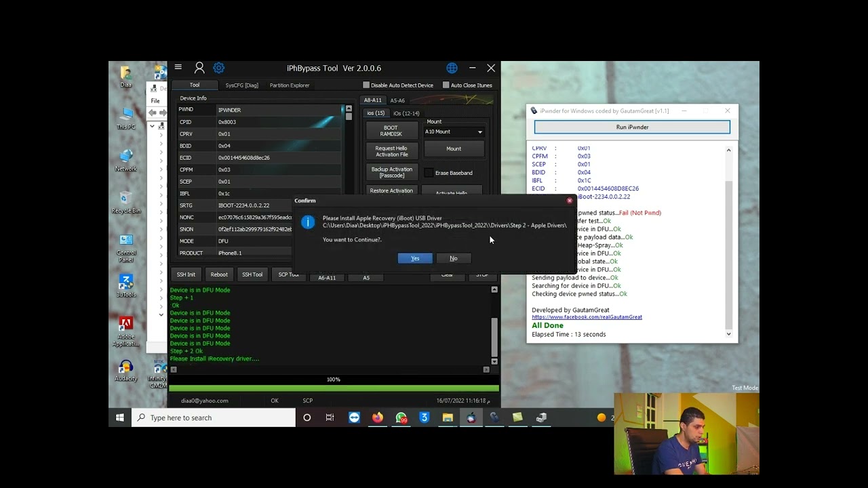Open GautamGreat Facebook link
This screenshot has width=868, height=488.
(587, 317)
